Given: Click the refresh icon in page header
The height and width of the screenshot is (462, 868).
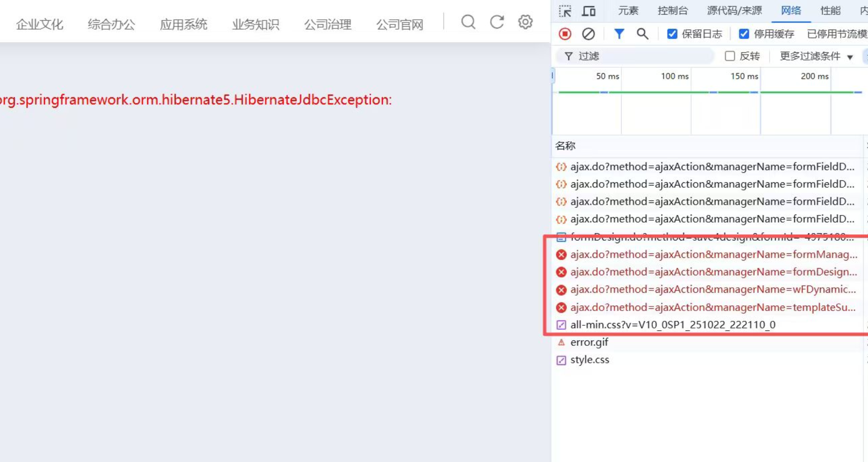Looking at the screenshot, I should [x=497, y=22].
